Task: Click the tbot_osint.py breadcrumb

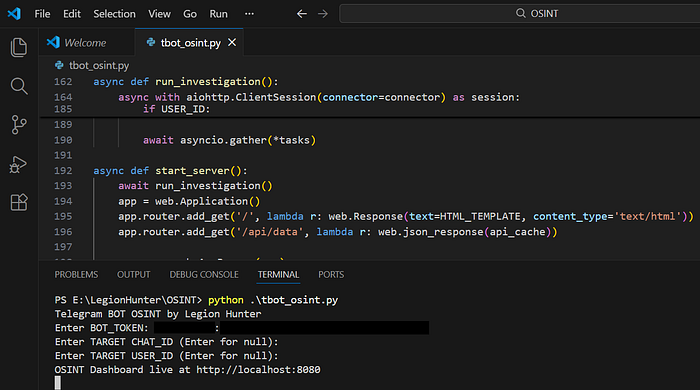Action: (x=99, y=66)
